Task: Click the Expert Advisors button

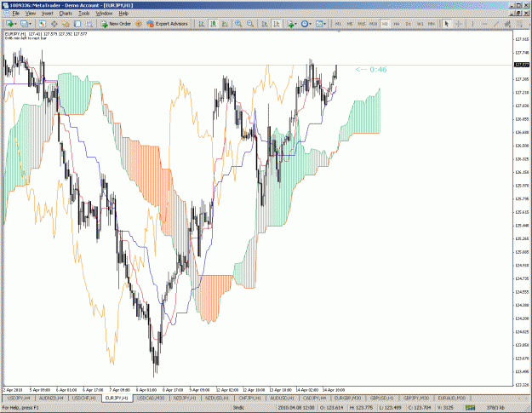Action: click(x=167, y=24)
